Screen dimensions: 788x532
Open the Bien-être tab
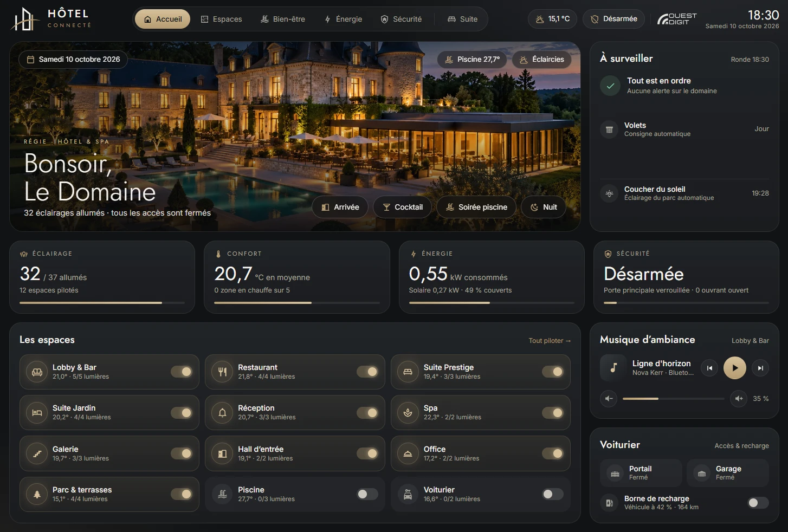pos(282,19)
